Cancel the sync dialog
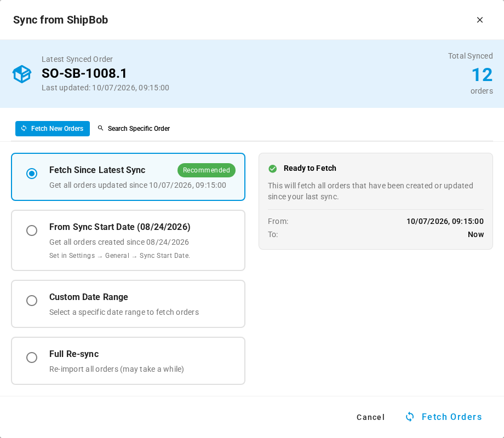504x438 pixels. pyautogui.click(x=370, y=417)
